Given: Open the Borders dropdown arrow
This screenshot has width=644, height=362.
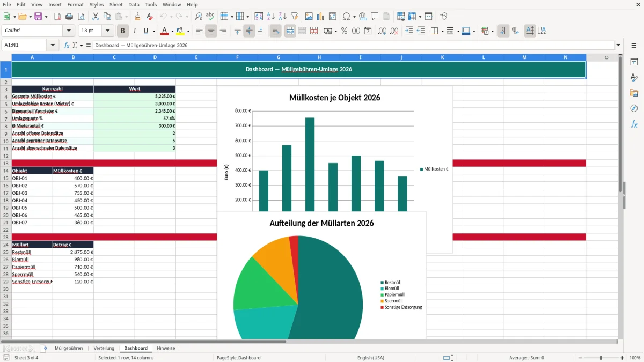Looking at the screenshot, I should pos(442,31).
